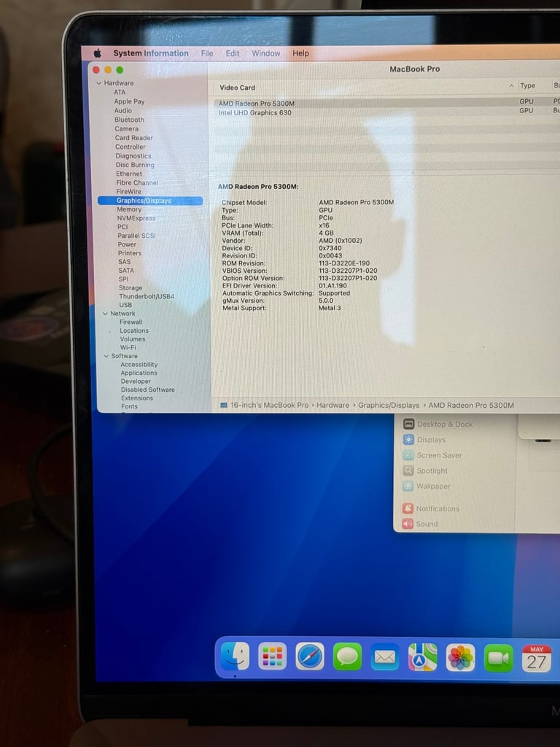Open the System Information menu
This screenshot has height=747, width=560.
pyautogui.click(x=151, y=53)
